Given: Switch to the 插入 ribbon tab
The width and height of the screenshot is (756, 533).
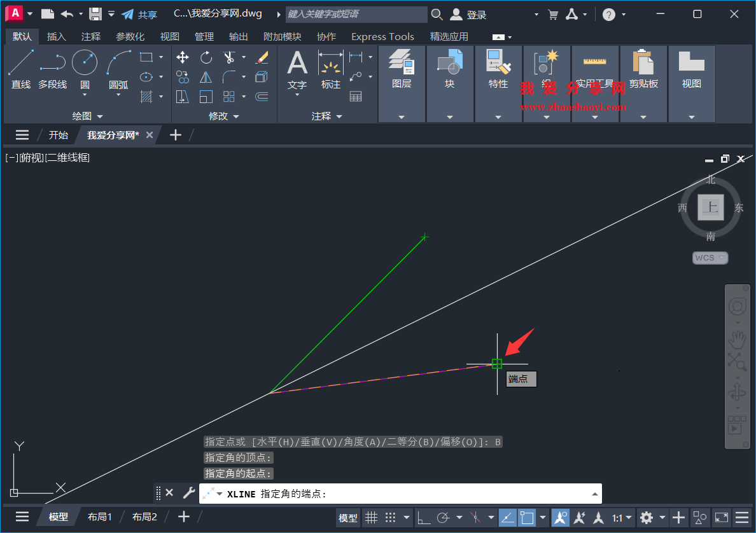Looking at the screenshot, I should pyautogui.click(x=56, y=36).
